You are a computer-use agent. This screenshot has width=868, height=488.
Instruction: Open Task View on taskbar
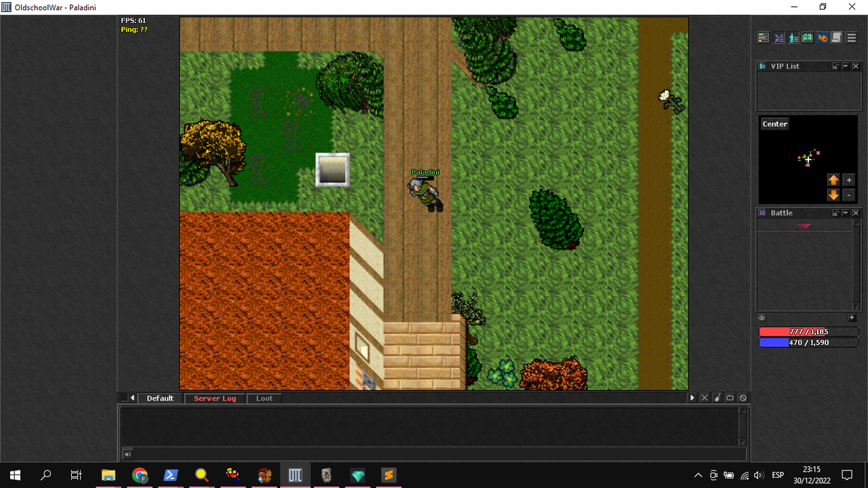click(x=77, y=475)
